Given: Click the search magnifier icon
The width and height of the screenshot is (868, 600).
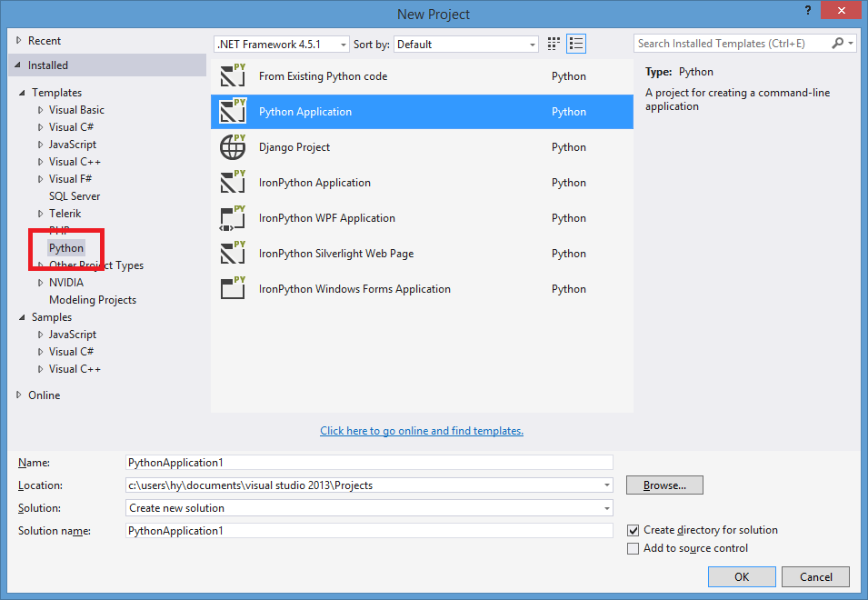Looking at the screenshot, I should tap(838, 43).
